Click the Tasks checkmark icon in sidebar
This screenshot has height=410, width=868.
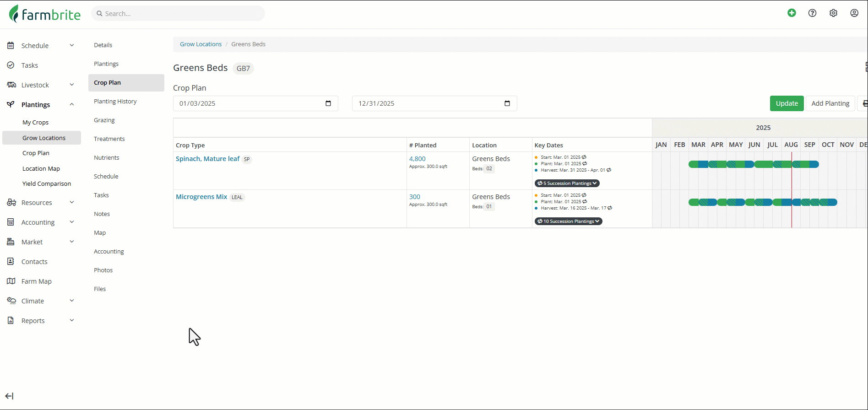(11, 65)
